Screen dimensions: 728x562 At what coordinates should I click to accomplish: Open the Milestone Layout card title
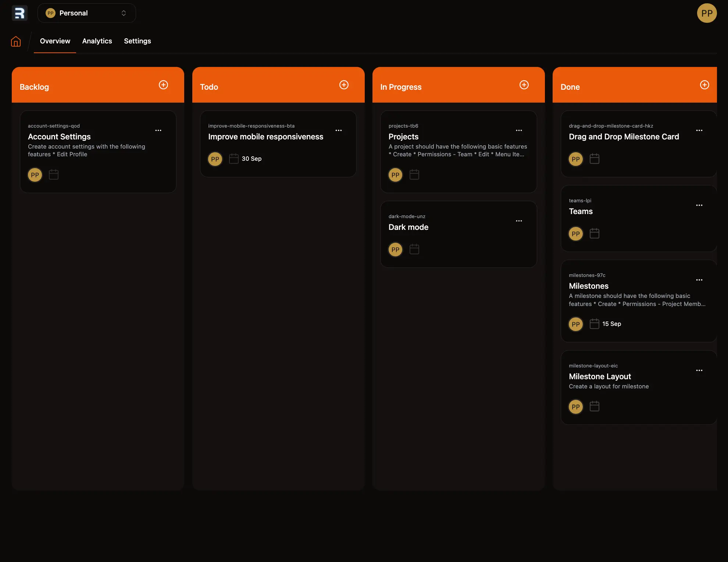click(x=600, y=377)
